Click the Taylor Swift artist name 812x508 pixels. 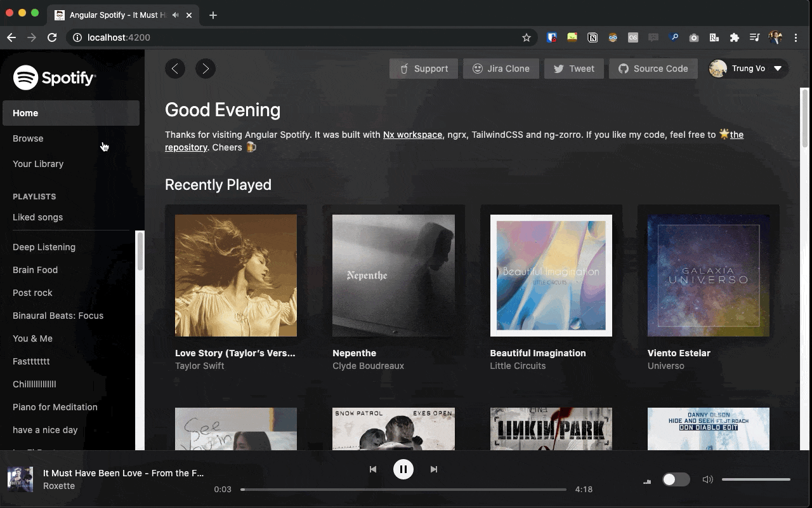(200, 366)
